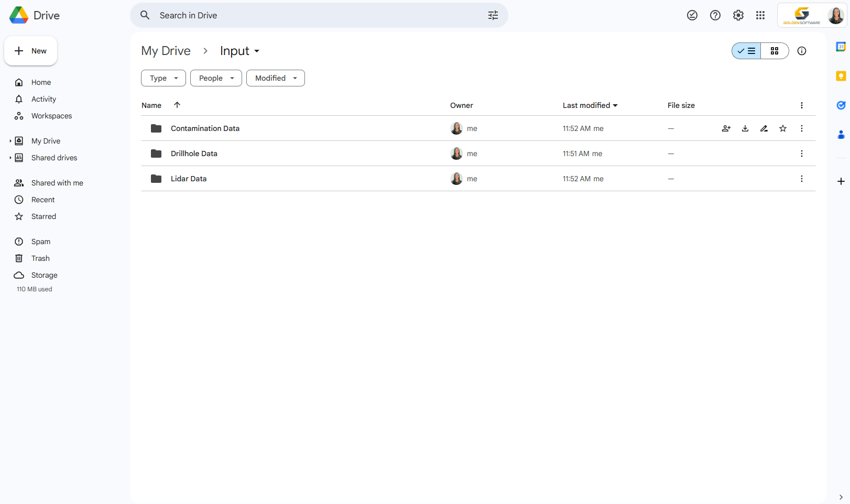This screenshot has width=850, height=504.
Task: Click the New button
Action: 30,51
